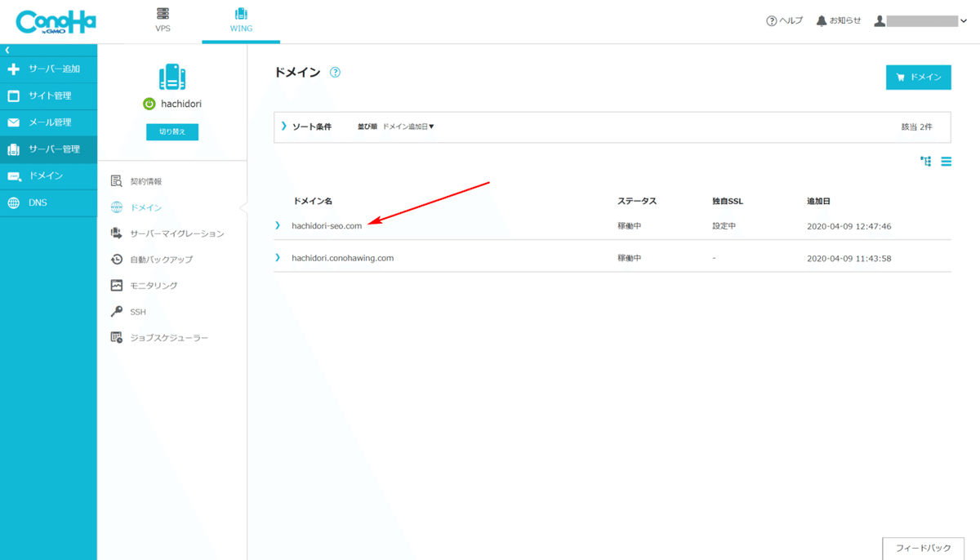This screenshot has height=560, width=980.
Task: Expand the hachidori.conohawing.com row
Action: (278, 258)
